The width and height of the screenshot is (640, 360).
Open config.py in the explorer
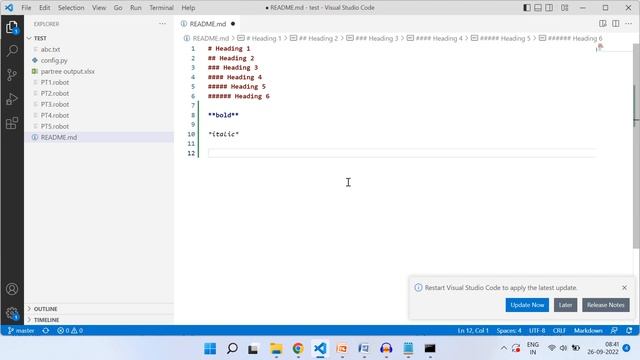(x=54, y=60)
